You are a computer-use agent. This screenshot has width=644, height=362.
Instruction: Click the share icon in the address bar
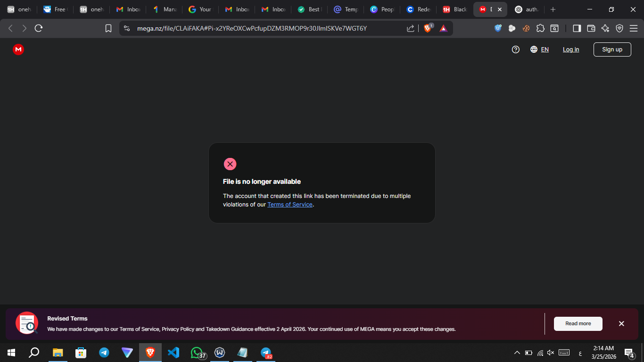pyautogui.click(x=411, y=28)
